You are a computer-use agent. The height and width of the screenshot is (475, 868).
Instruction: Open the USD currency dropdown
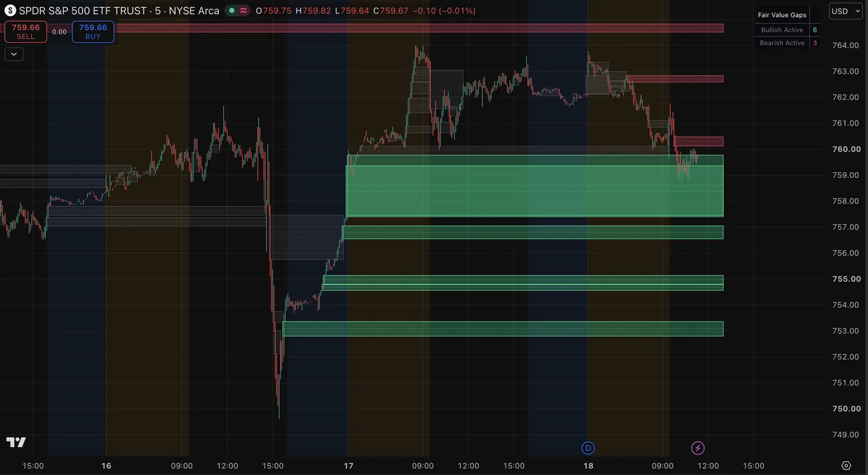tap(845, 11)
